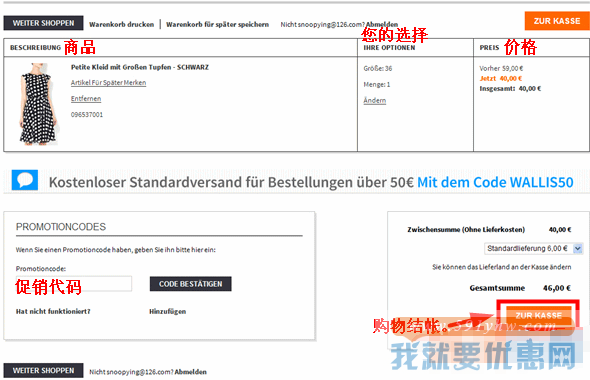Click the PREIS column header
The width and height of the screenshot is (590, 380).
point(489,48)
